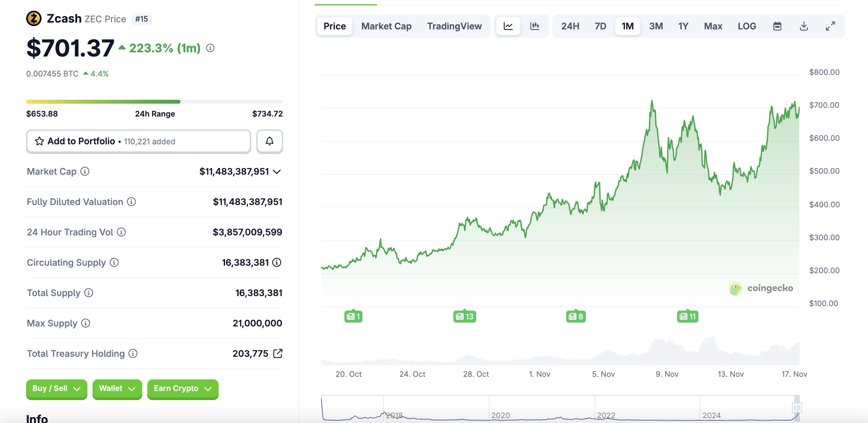This screenshot has height=423, width=868.
Task: Select the line chart icon
Action: click(508, 26)
